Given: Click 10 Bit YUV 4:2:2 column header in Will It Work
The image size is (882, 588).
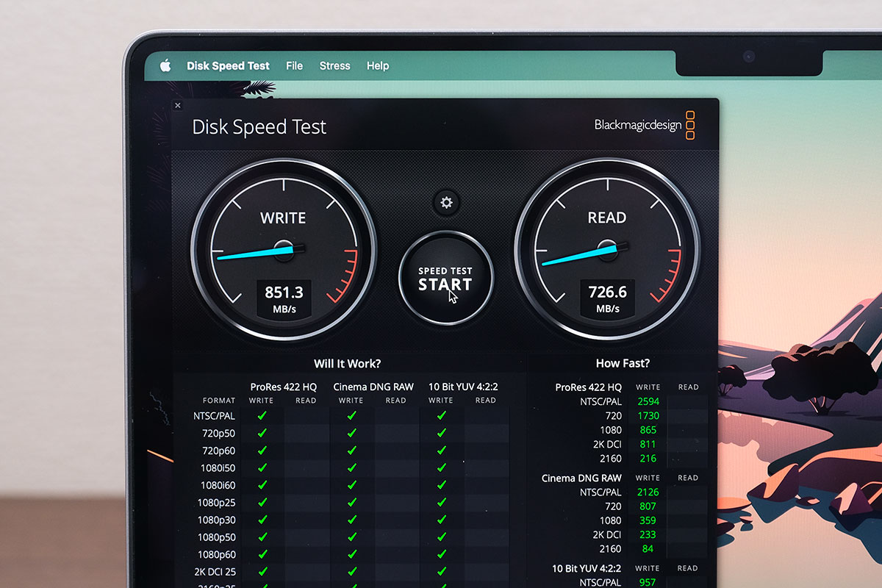Looking at the screenshot, I should pos(463,387).
